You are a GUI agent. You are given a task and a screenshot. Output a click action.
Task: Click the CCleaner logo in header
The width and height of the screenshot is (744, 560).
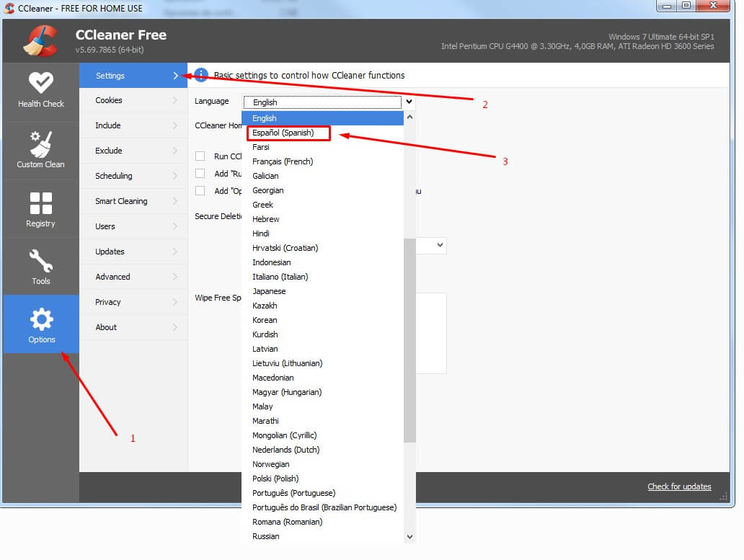pos(41,41)
